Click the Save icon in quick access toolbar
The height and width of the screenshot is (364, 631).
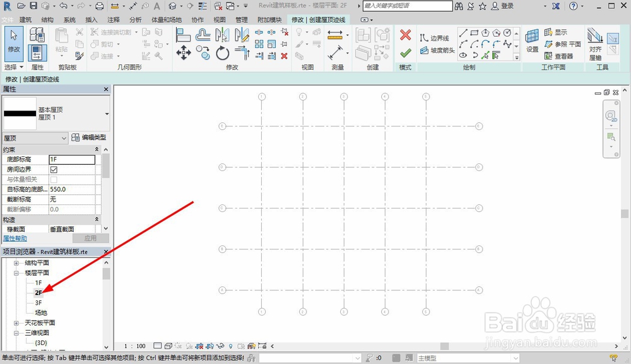33,6
